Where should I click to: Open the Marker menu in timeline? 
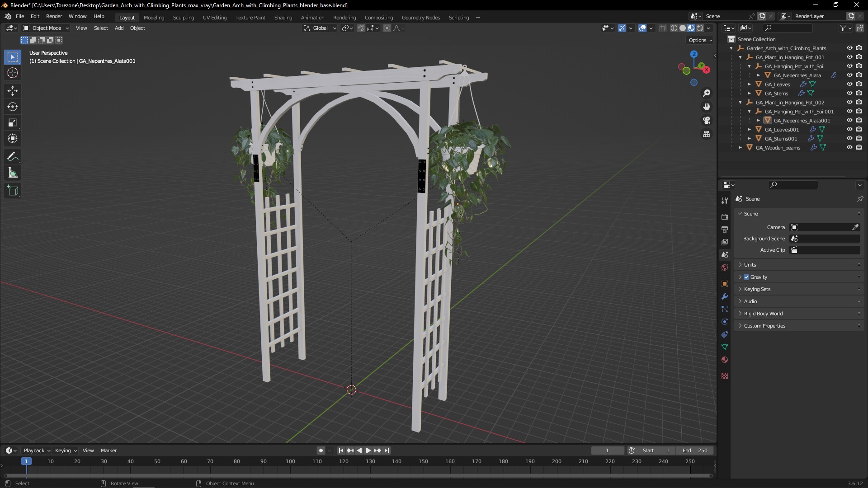pyautogui.click(x=108, y=450)
